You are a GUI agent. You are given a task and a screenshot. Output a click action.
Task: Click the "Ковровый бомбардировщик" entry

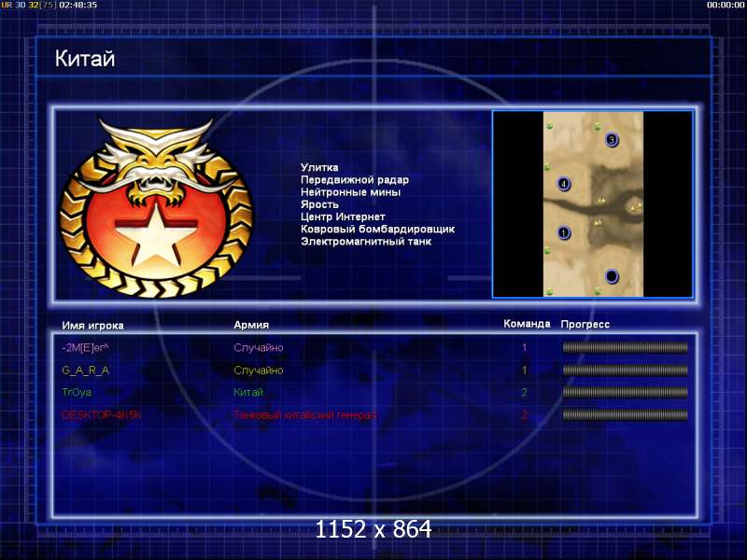[x=377, y=229]
